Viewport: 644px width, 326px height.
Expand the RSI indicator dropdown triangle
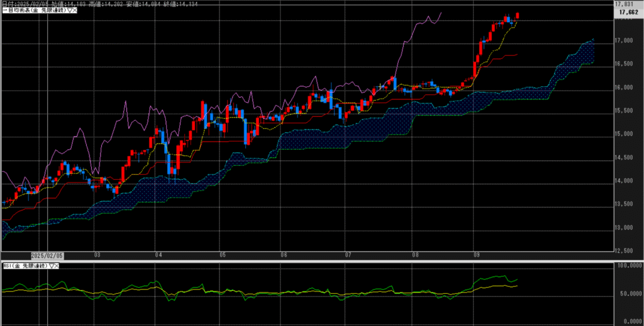click(x=52, y=267)
